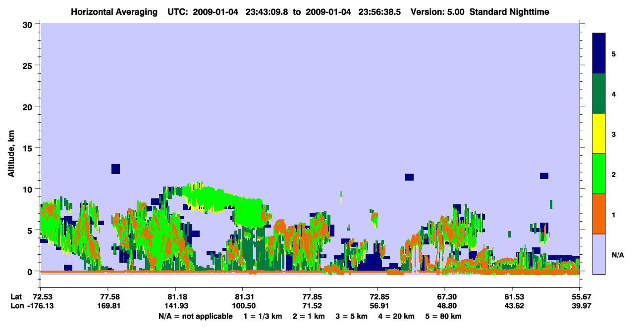This screenshot has height=330, width=644.
Task: Click the bright green colorbar segment labeled 2
Action: [599, 174]
